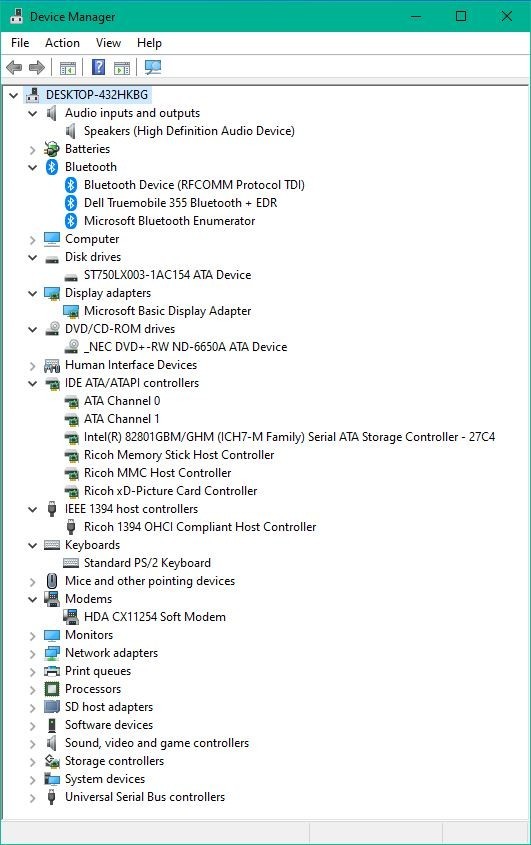Click the mouse icon beside Mice and other pointing devices
The height and width of the screenshot is (845, 531).
pos(52,581)
